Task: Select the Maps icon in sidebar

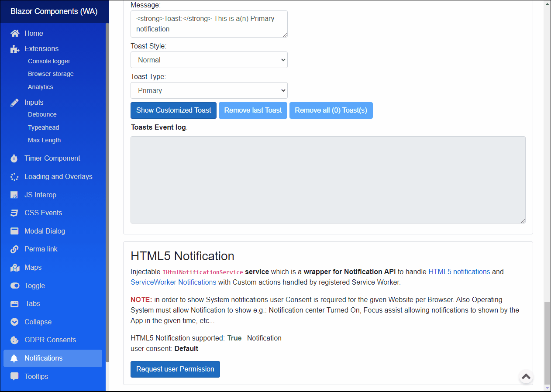Action: point(15,267)
